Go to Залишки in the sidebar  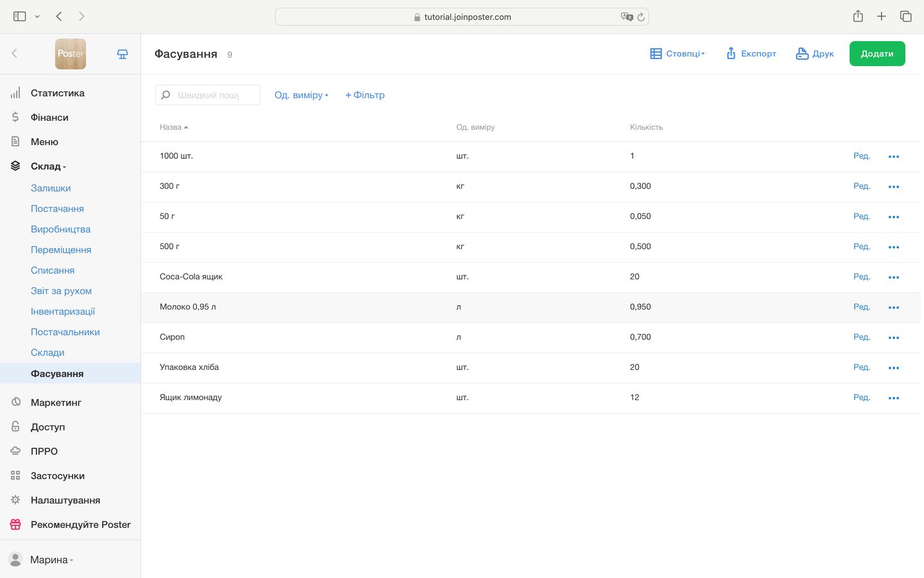(51, 188)
